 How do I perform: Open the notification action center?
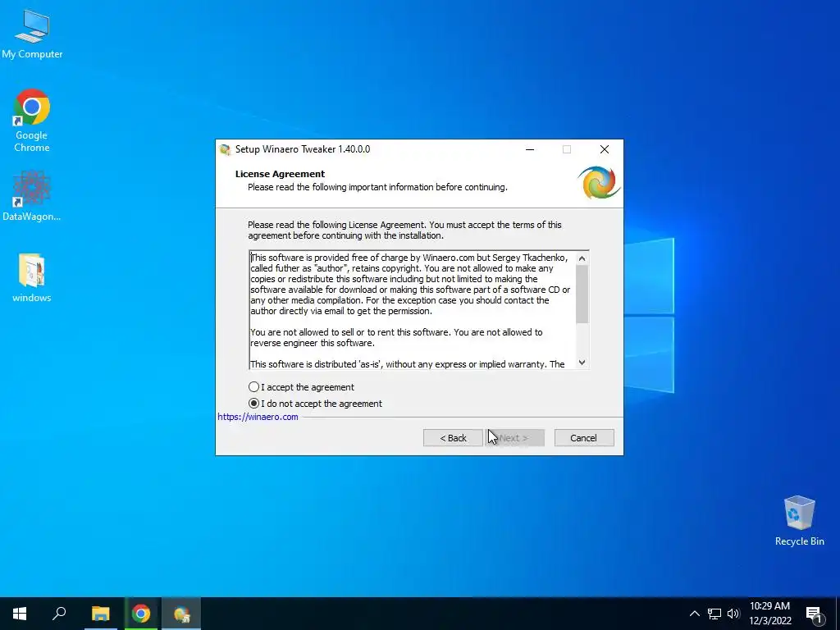tap(814, 614)
